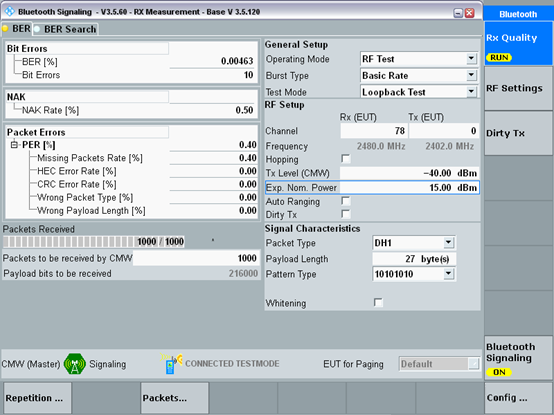Collapse the PER [%] tree node
This screenshot has width=554, height=415.
click(14, 144)
